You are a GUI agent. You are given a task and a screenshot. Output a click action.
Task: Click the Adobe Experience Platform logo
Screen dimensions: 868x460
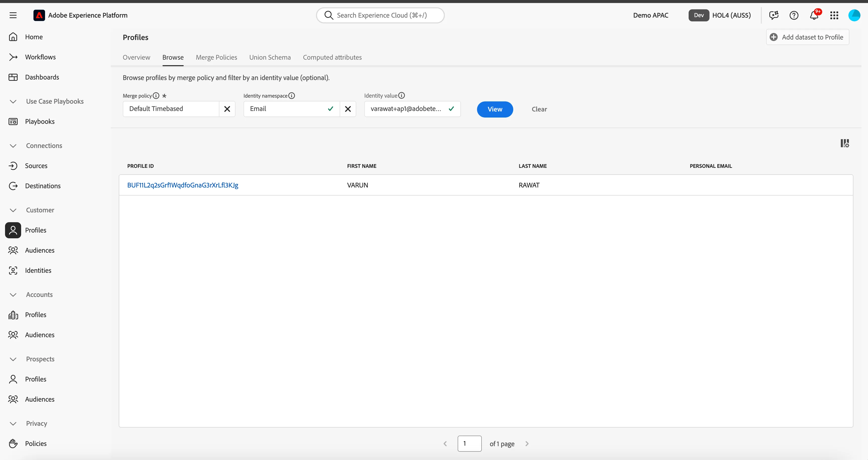click(x=39, y=15)
